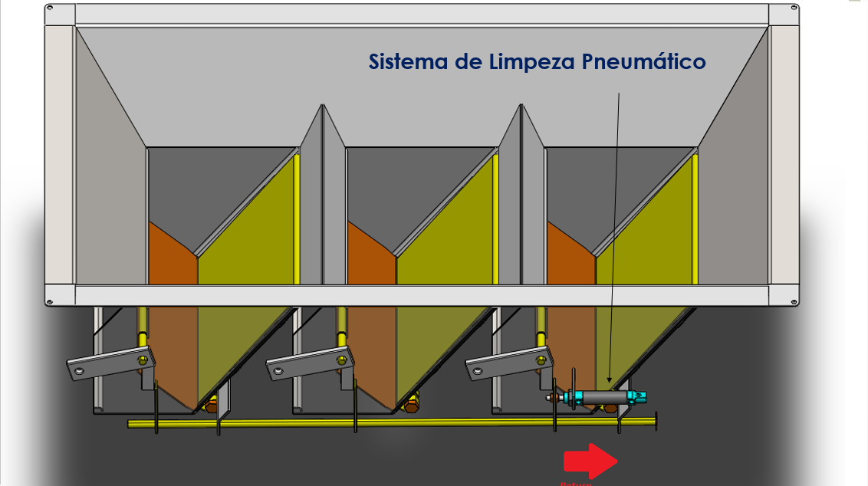Select the leftmost gray lever bracket
Screen dimensions: 868x486
[x=110, y=363]
